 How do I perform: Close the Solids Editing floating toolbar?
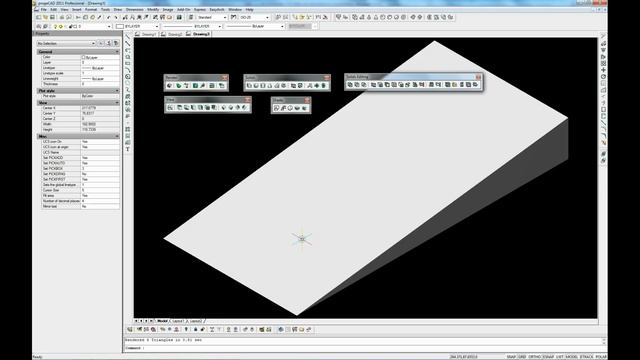point(478,77)
